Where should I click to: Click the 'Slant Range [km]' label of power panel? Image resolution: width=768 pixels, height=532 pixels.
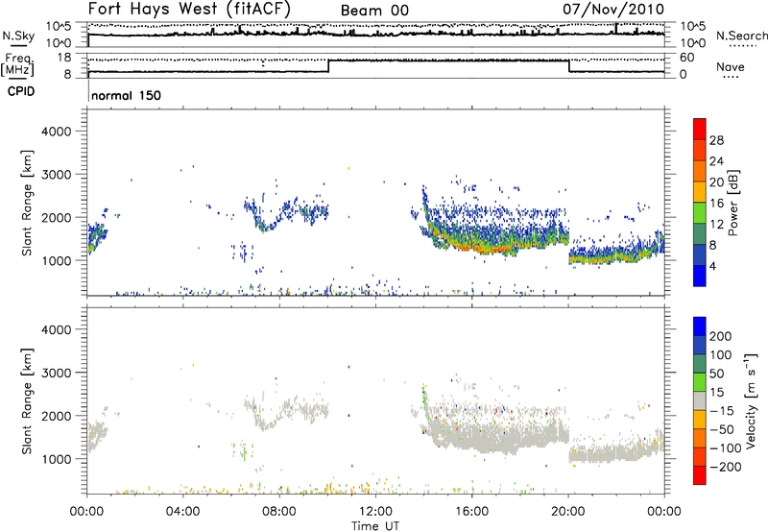[x=27, y=203]
